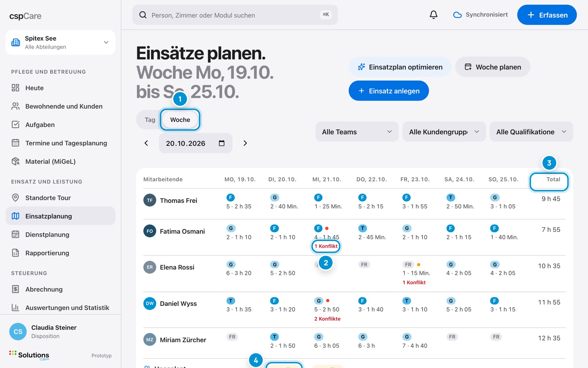Open Termine und Tagesplanung calendar icon
The width and height of the screenshot is (588, 368).
[15, 143]
